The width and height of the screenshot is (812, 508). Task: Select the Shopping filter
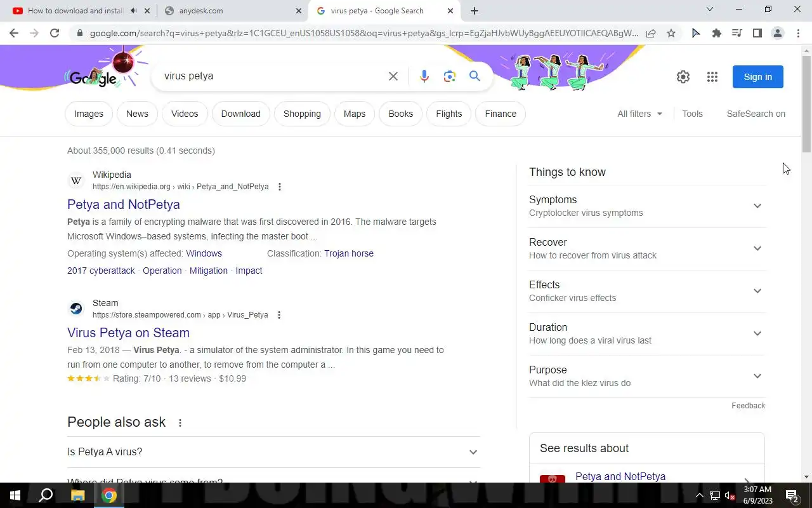click(x=302, y=114)
